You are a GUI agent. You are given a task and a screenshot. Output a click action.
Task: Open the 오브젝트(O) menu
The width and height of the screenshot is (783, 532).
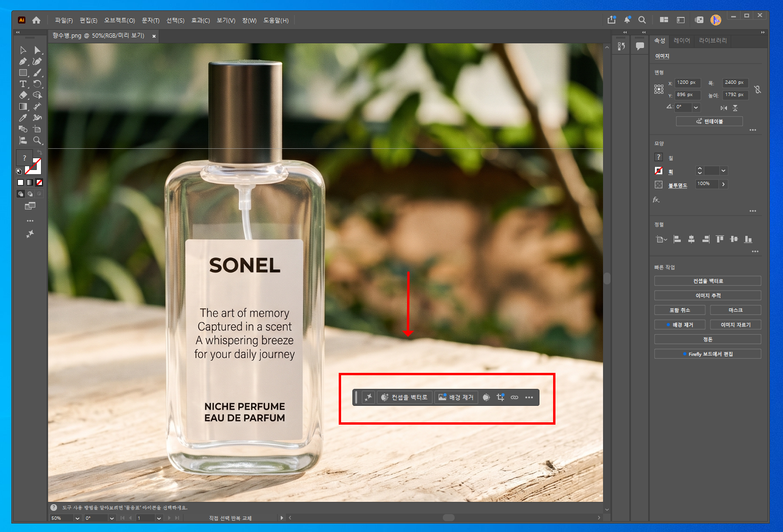click(119, 20)
